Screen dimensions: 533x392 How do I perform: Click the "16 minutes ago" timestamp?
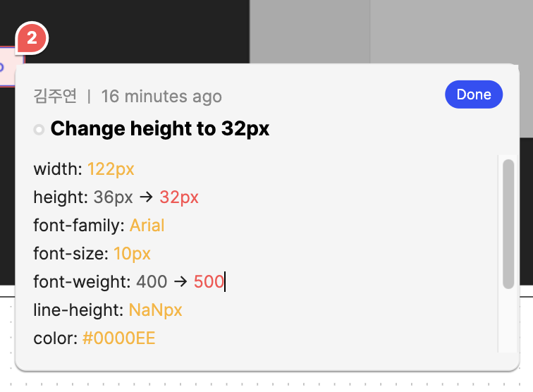161,96
